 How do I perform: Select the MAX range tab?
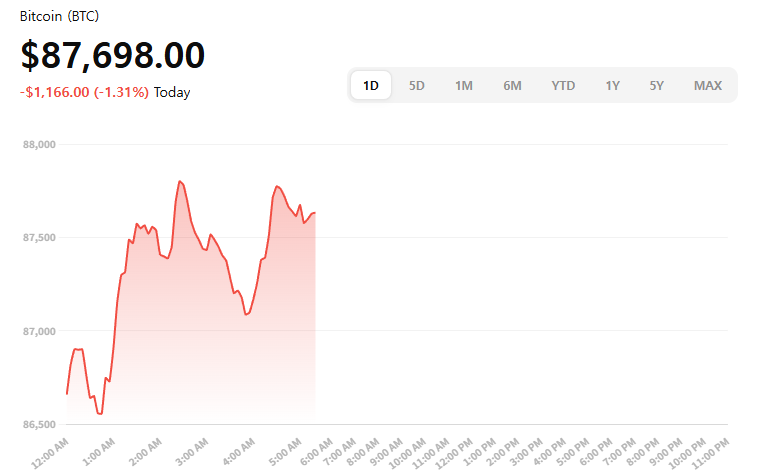tap(708, 85)
